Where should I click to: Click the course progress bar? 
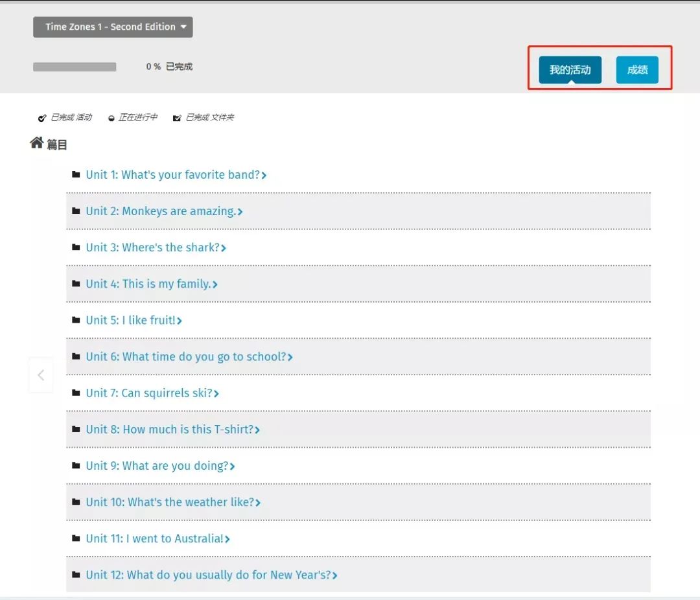(x=75, y=67)
